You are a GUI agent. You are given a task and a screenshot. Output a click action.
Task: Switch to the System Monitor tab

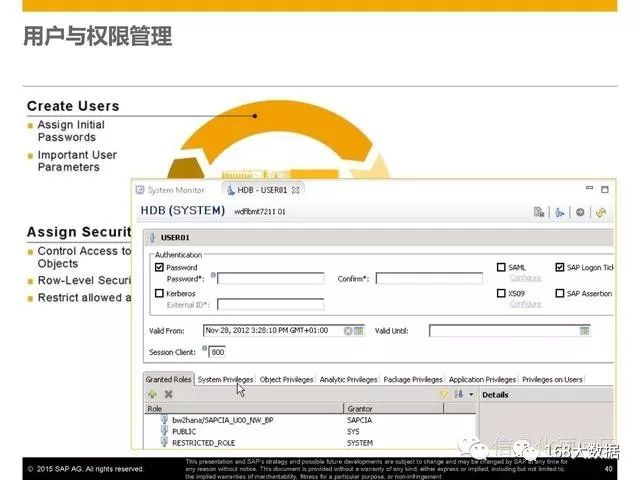(x=170, y=190)
